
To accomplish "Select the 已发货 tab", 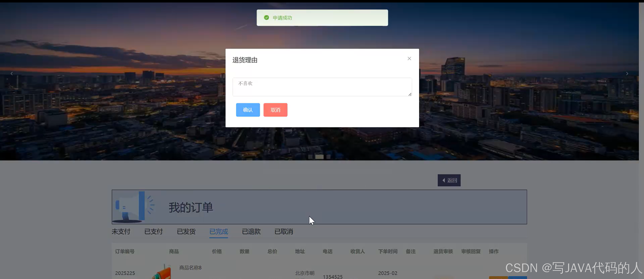I will tap(186, 232).
